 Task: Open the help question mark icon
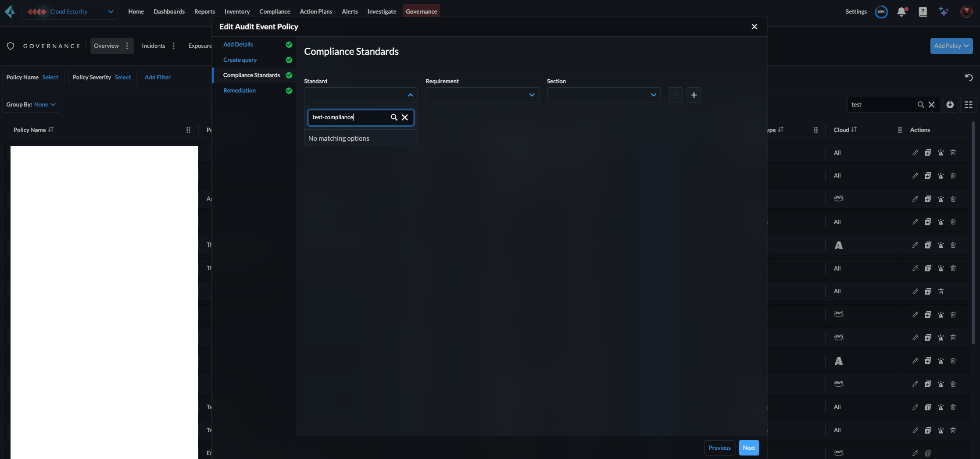pyautogui.click(x=923, y=12)
